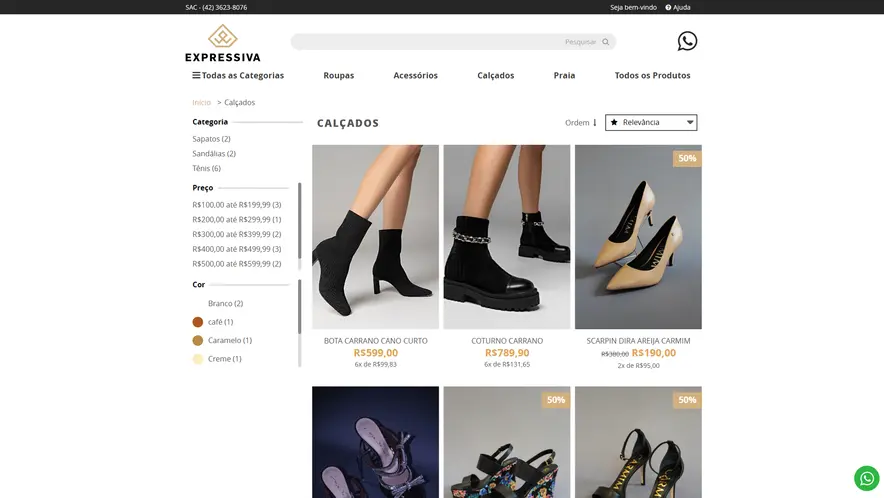The image size is (884, 498).
Task: Click the R$190,00 discounted price
Action: (653, 352)
